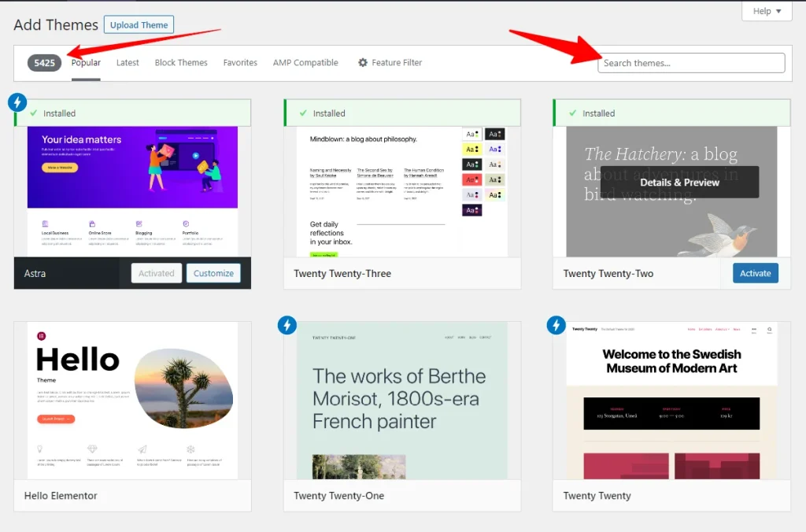Click the Installed checkmark on Astra theme
Image resolution: width=806 pixels, height=532 pixels.
pos(31,113)
